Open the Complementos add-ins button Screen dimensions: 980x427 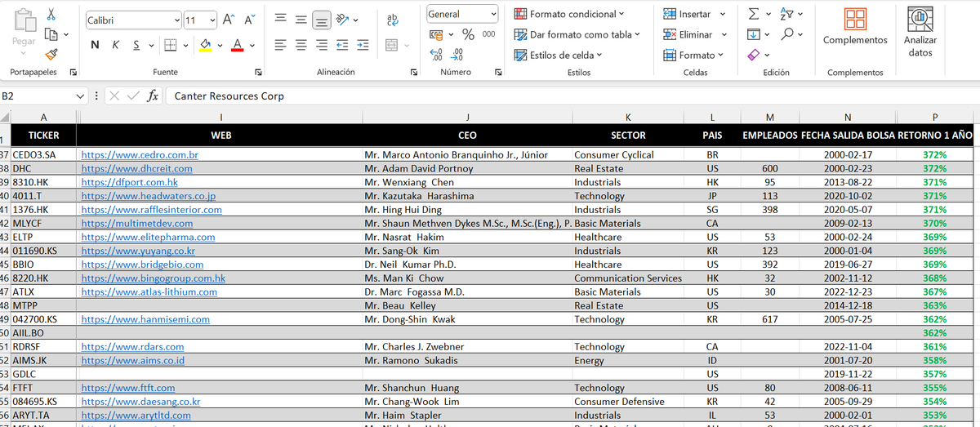click(855, 27)
